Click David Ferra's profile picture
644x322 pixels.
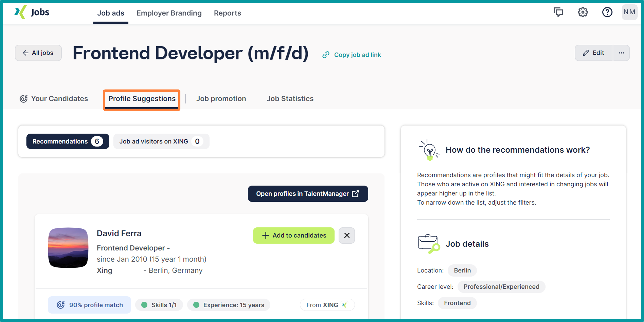click(68, 248)
